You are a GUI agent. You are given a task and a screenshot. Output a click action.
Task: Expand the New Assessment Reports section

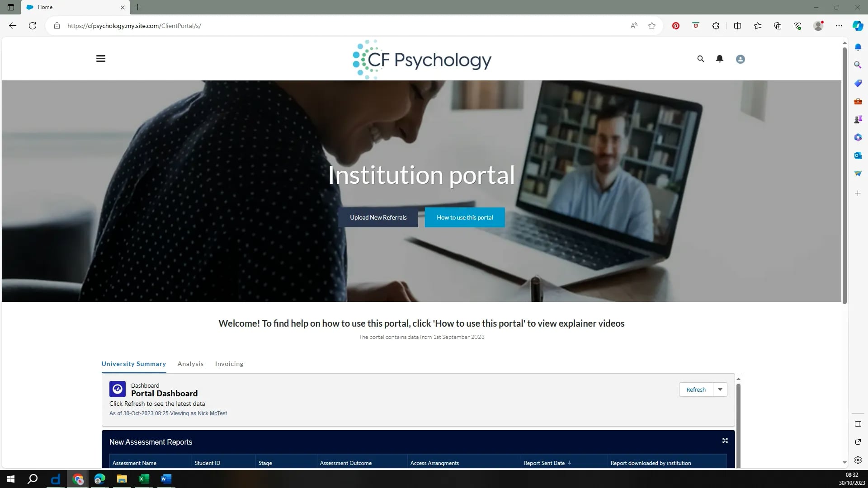[x=726, y=441]
